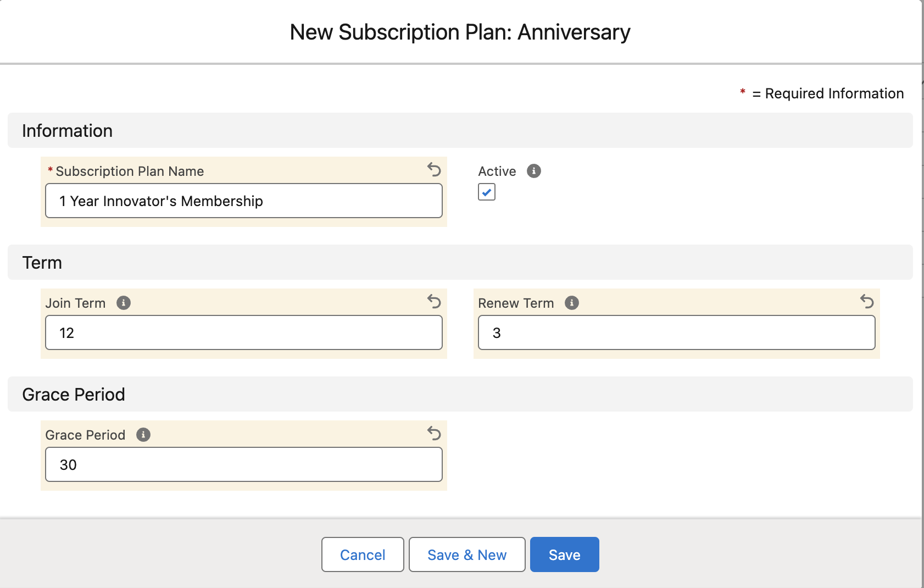Viewport: 924px width, 588px height.
Task: Undo changes to Grace Period field
Action: coord(434,434)
